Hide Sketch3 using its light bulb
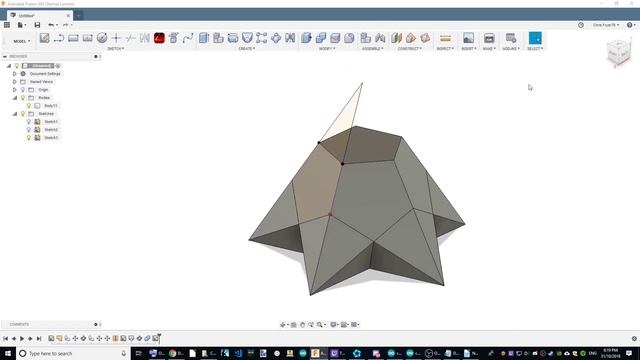 click(29, 138)
